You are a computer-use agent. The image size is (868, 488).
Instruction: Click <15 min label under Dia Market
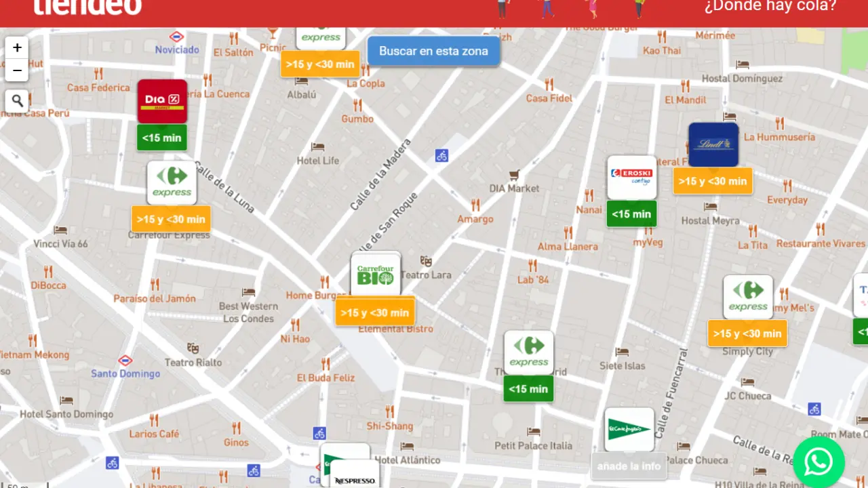click(162, 138)
